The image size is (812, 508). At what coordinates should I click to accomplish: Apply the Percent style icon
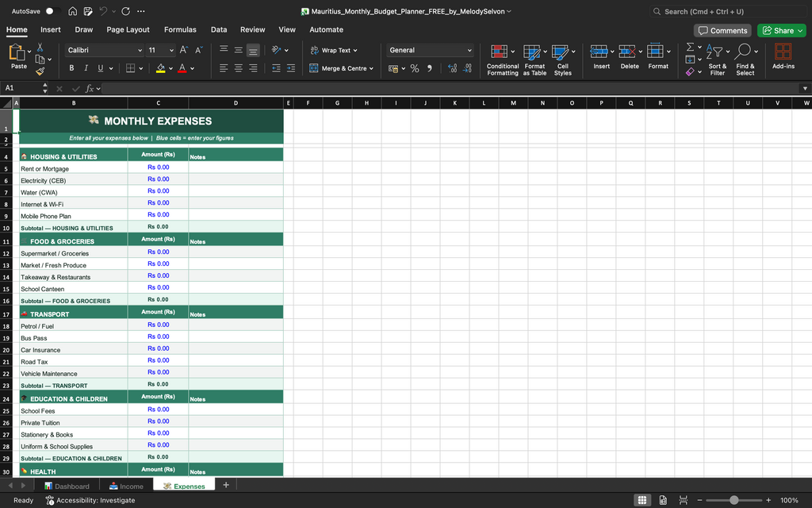(x=414, y=68)
